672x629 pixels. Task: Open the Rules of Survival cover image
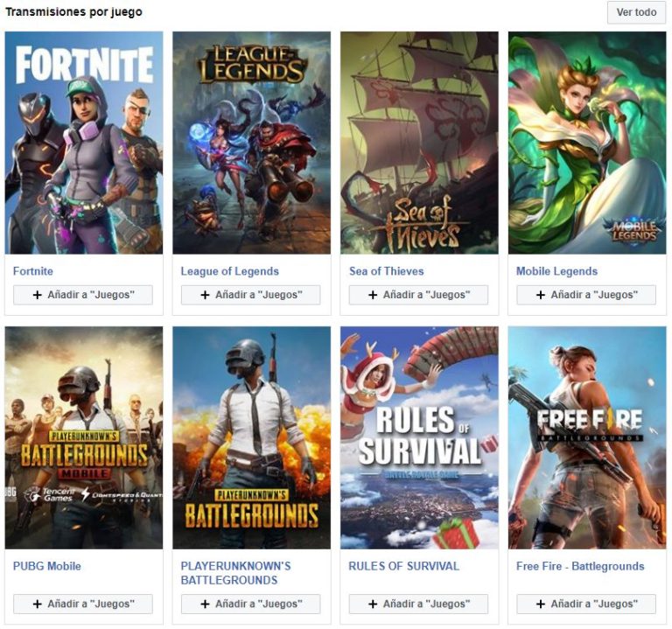(419, 437)
